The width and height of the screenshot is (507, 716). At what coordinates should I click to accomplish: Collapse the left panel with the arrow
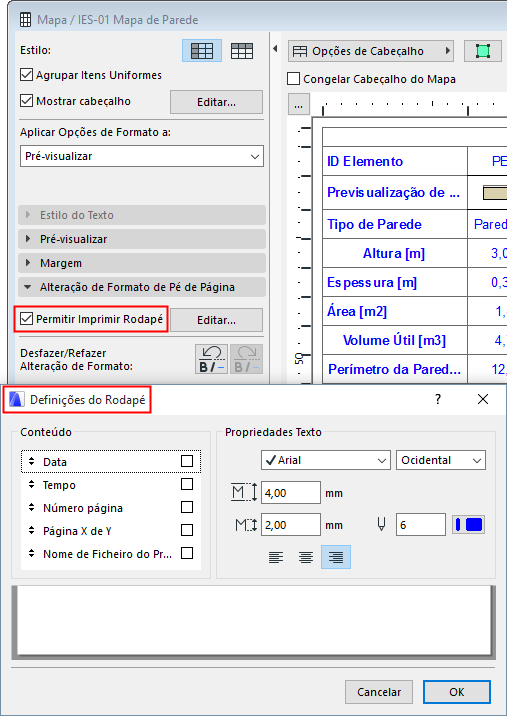click(275, 48)
